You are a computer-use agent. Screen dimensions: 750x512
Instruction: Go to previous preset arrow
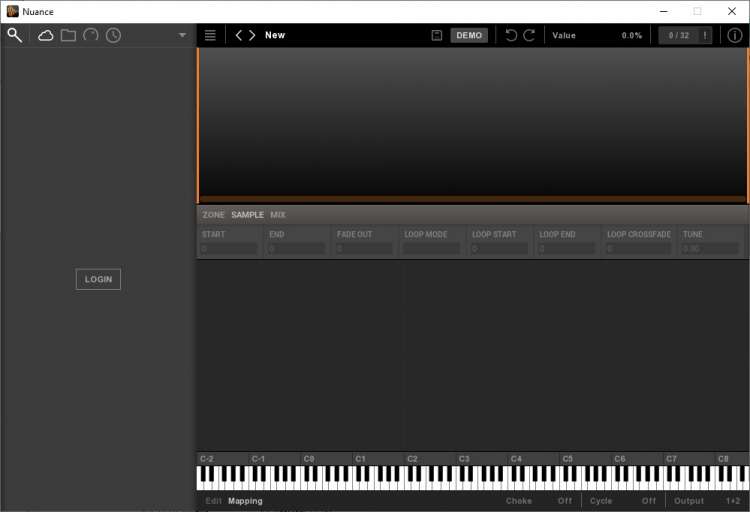coord(239,35)
